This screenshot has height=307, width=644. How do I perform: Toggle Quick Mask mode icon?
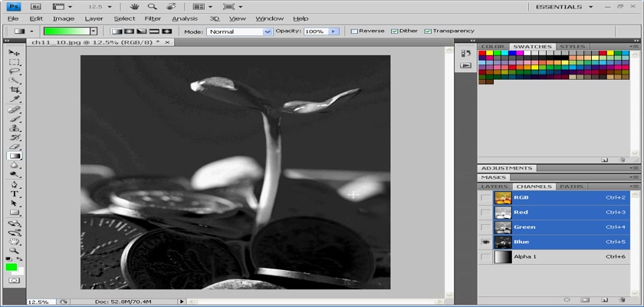pos(15,280)
